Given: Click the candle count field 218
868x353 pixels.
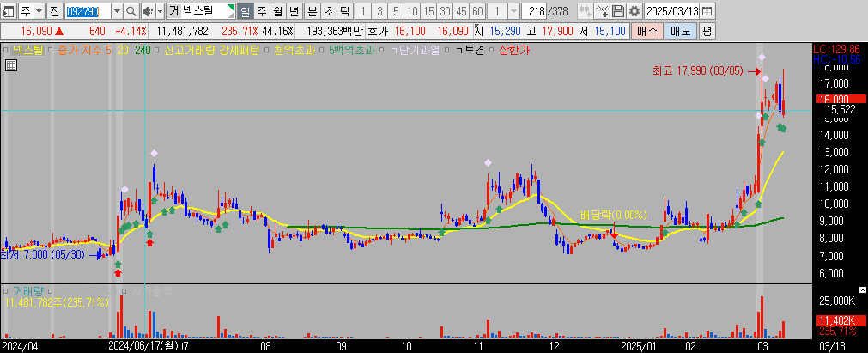Looking at the screenshot, I should 536,10.
